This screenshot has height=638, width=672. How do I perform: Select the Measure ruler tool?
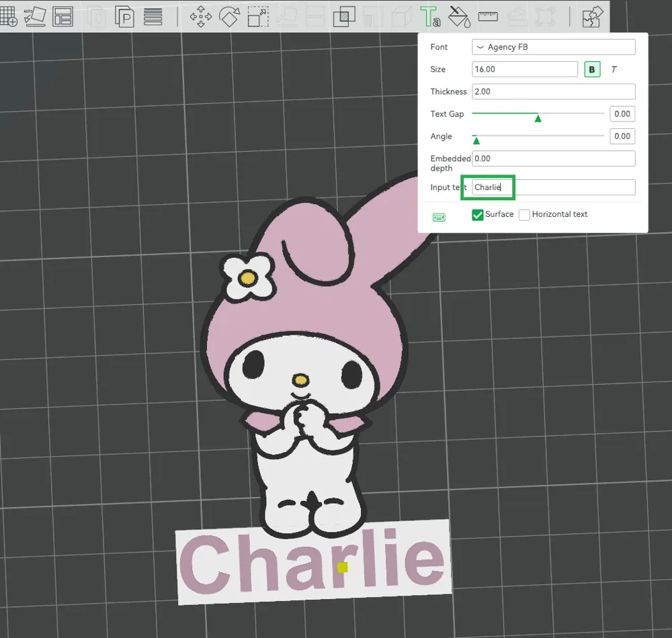coord(488,17)
